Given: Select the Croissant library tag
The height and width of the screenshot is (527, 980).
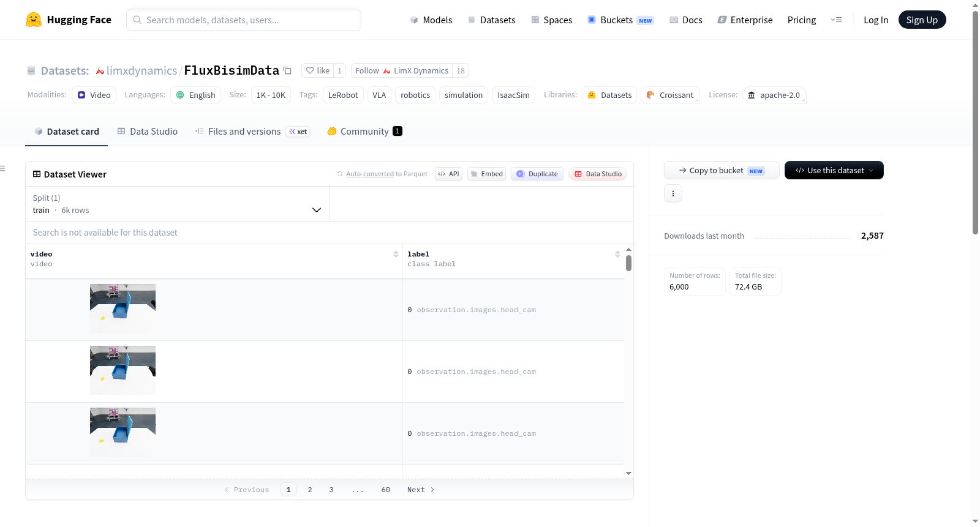Looking at the screenshot, I should coord(670,95).
